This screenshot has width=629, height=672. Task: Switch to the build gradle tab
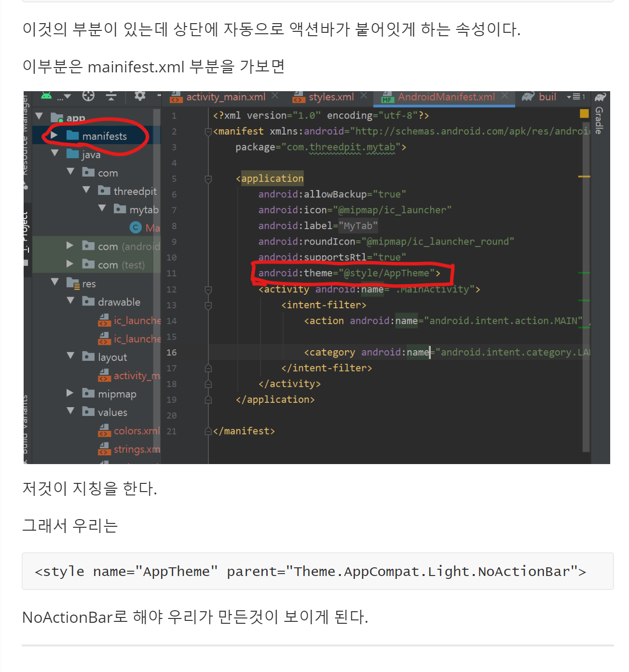(x=539, y=97)
